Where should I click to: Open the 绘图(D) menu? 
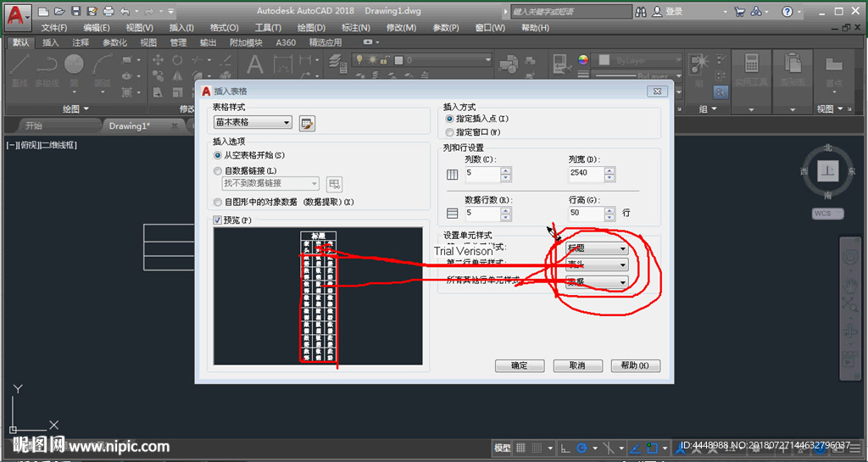pyautogui.click(x=311, y=28)
